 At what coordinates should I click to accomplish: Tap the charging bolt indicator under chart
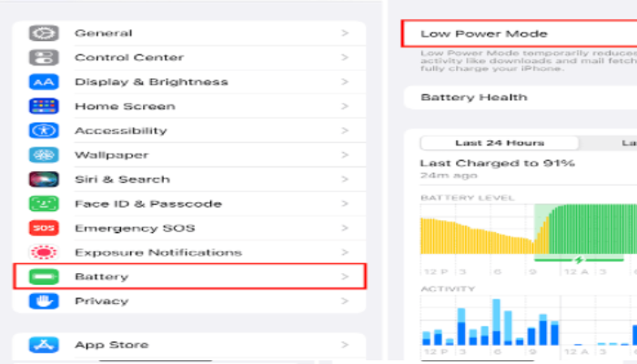pos(579,259)
